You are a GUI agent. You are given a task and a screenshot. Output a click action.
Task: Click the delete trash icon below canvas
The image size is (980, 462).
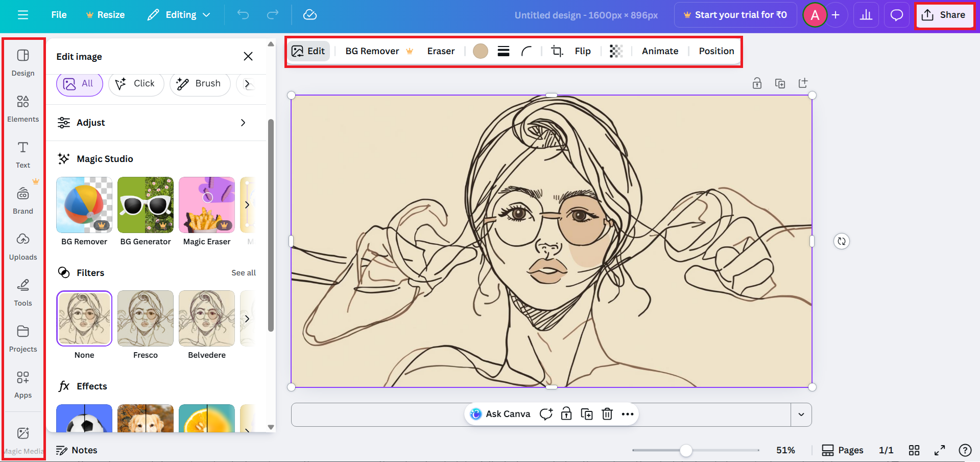[607, 414]
